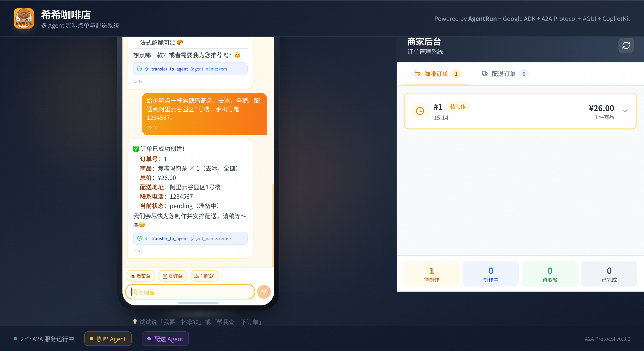Click the coffee cup icon in 咖啡订单 tab
This screenshot has height=351, width=644.
point(417,74)
